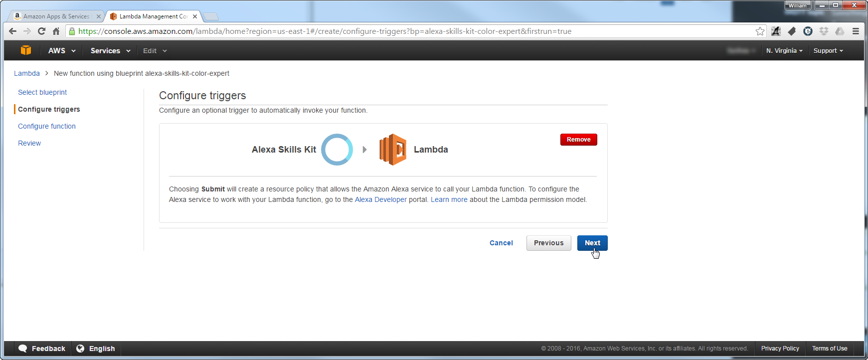Viewport: 868px width, 360px height.
Task: Click the tag-shaped extension icon
Action: [792, 31]
